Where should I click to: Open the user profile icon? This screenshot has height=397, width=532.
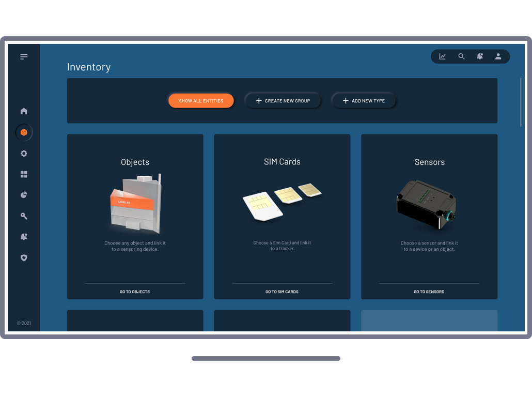[498, 57]
